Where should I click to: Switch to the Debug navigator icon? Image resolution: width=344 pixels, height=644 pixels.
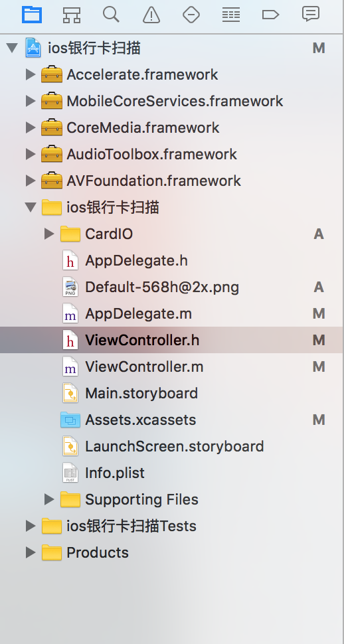[231, 15]
